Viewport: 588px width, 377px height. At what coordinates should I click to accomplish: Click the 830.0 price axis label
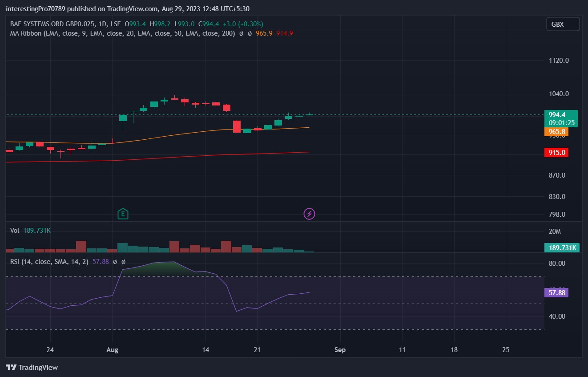557,197
